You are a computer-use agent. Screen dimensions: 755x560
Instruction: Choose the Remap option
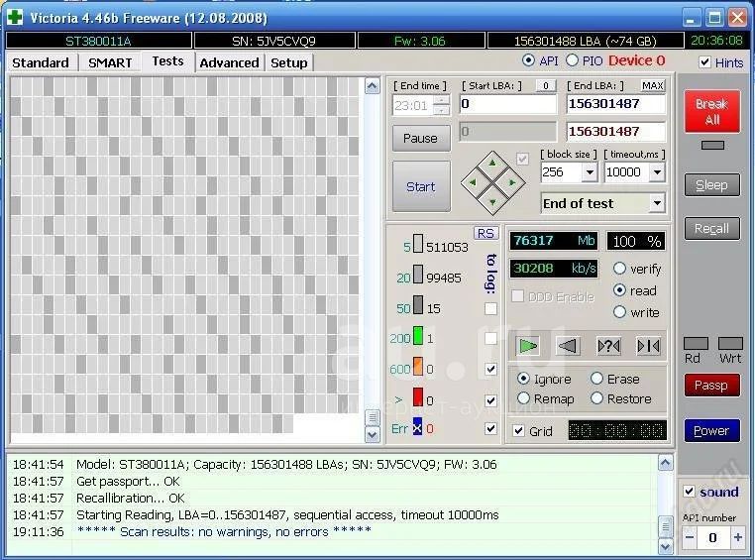[x=523, y=398]
